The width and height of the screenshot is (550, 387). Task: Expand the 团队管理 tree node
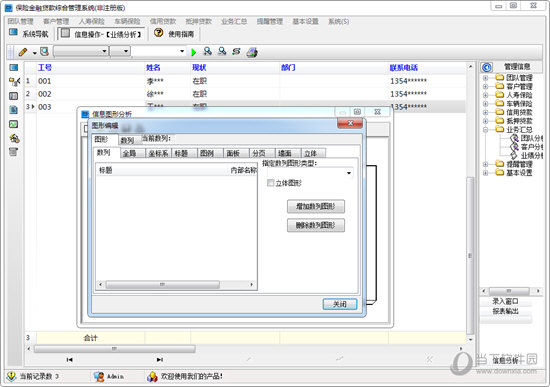point(485,78)
